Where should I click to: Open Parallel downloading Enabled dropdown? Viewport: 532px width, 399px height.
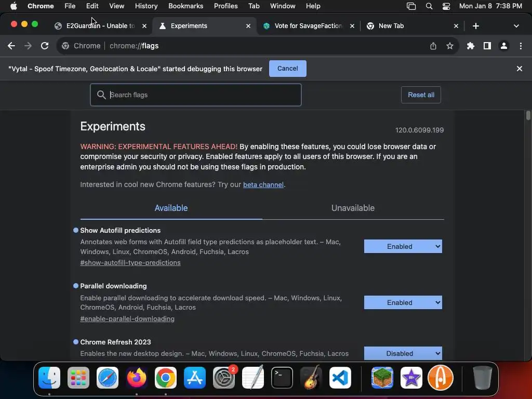pos(403,303)
